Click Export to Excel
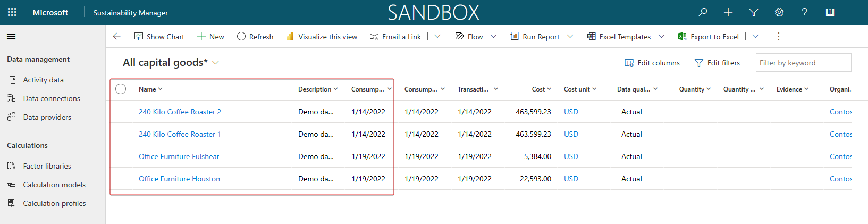Image resolution: width=868 pixels, height=224 pixels. (x=709, y=37)
